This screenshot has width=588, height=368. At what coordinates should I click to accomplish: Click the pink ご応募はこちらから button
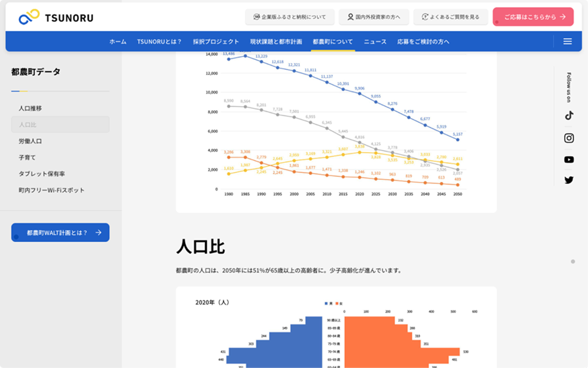(533, 17)
